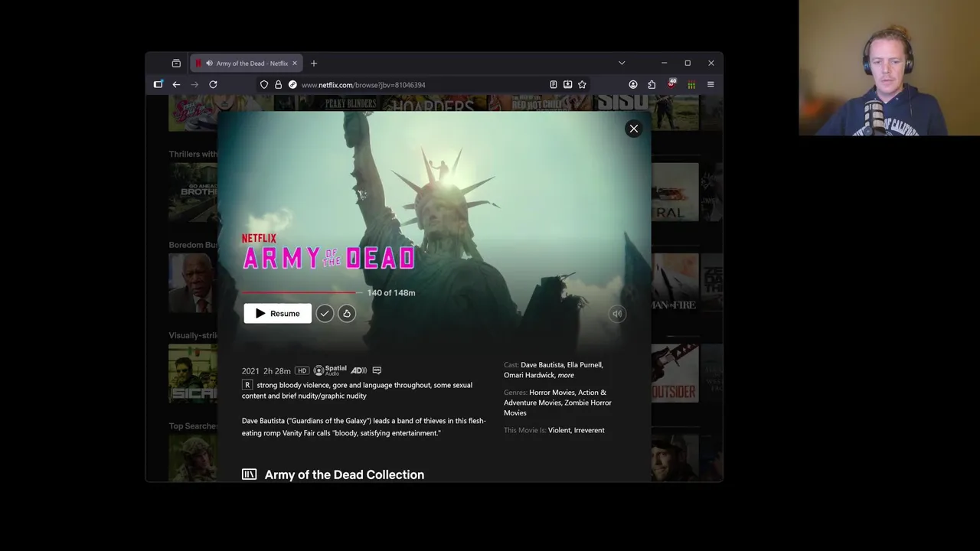Open the Irreverent tag link
The height and width of the screenshot is (551, 980).
pyautogui.click(x=590, y=430)
